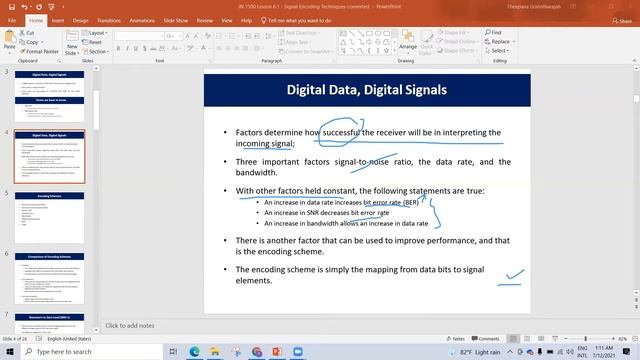Clear all text formatting
Viewport: 640px width, 360px height.
[x=208, y=36]
